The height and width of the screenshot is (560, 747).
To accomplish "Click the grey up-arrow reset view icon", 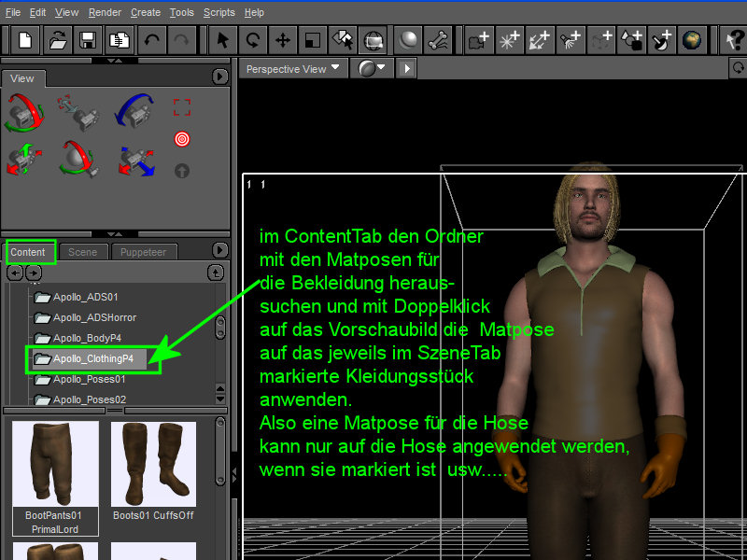I will 182,171.
